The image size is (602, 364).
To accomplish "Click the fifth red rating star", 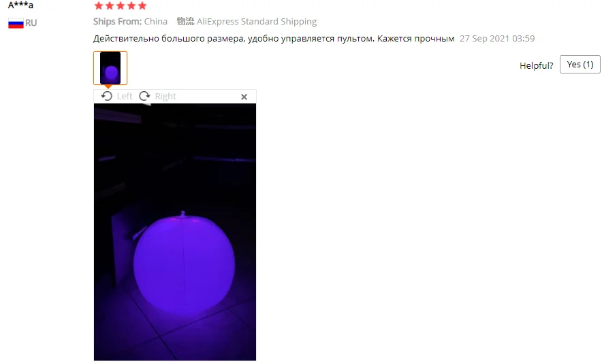I will 142,5.
